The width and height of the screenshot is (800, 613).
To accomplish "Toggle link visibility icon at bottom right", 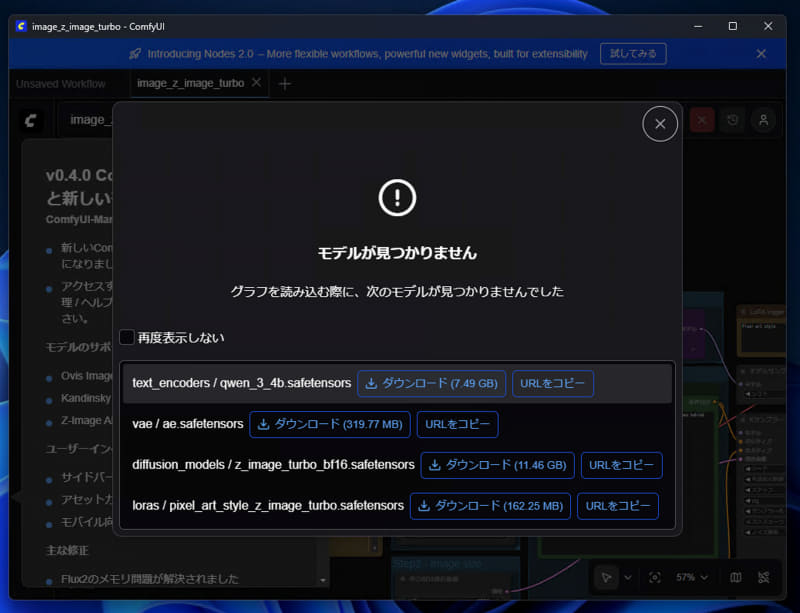I will 763,577.
